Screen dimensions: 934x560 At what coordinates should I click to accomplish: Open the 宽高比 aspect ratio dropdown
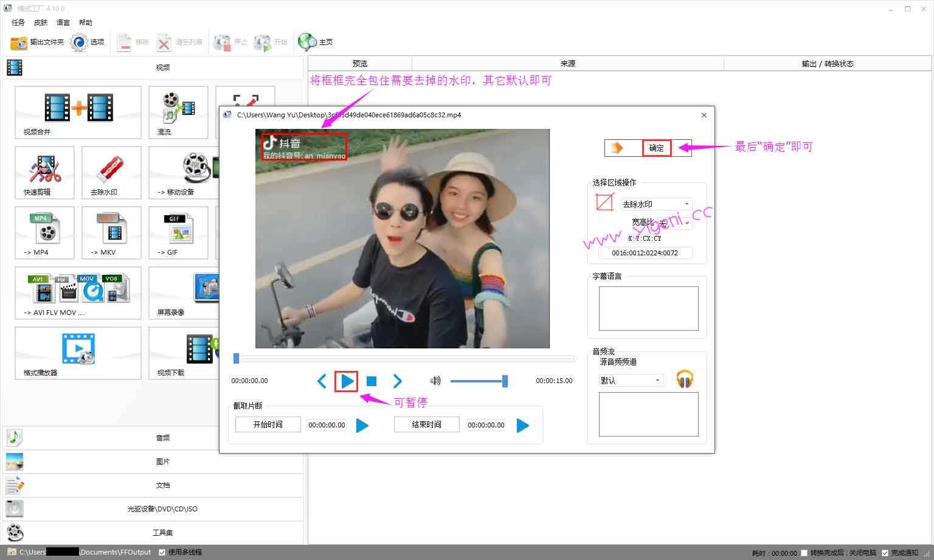(676, 223)
